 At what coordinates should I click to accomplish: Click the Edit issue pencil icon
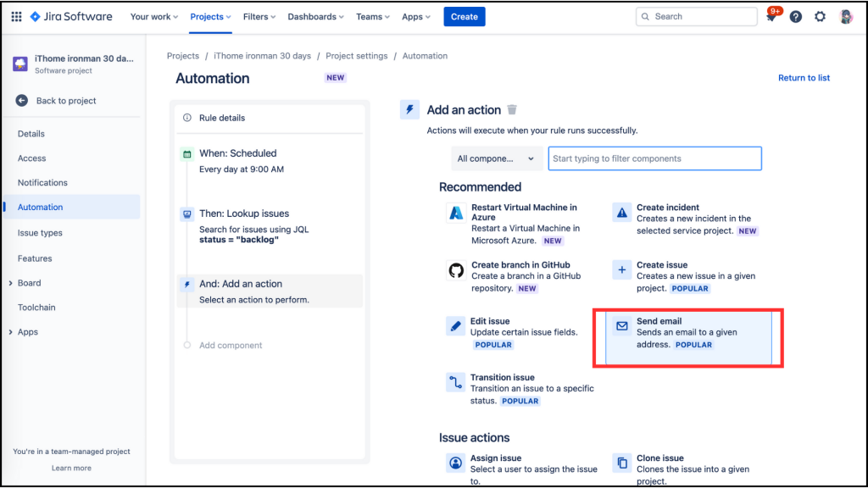[x=455, y=326]
